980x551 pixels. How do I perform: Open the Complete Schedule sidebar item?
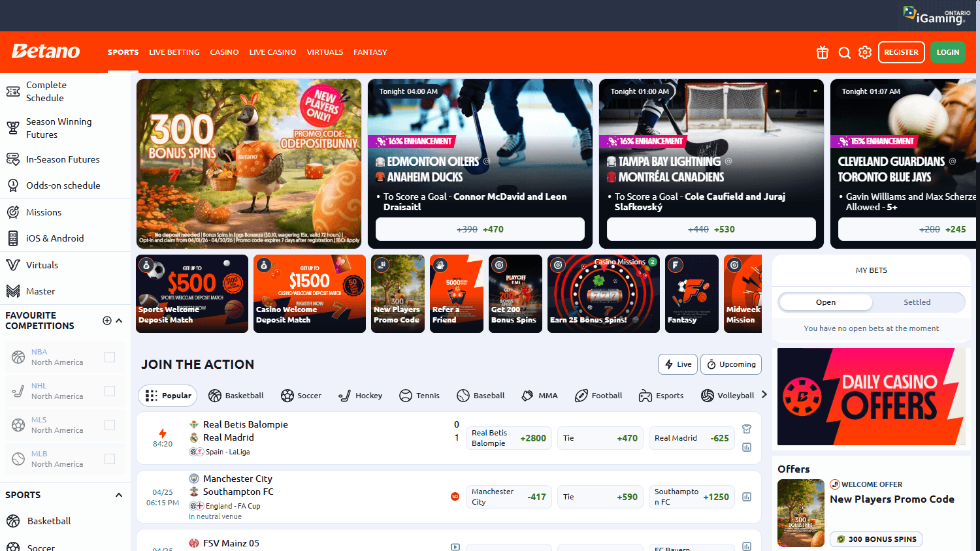[x=46, y=91]
